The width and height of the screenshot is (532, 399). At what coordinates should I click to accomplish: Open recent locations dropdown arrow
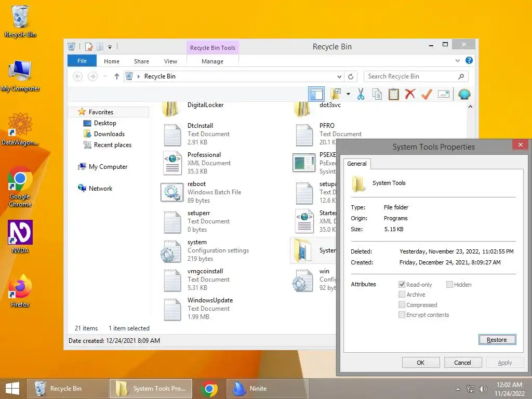pyautogui.click(x=105, y=76)
